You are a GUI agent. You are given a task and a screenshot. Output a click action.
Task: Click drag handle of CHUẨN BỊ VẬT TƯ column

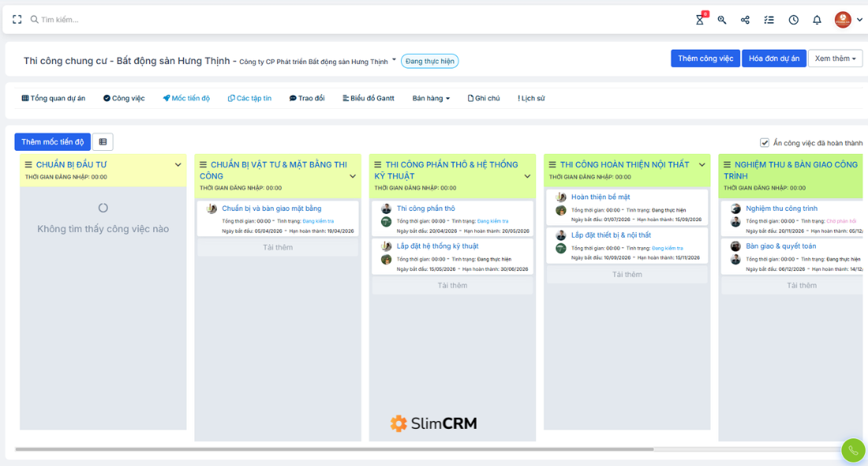click(203, 164)
